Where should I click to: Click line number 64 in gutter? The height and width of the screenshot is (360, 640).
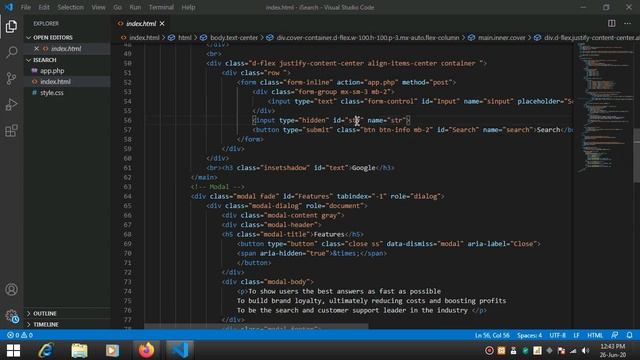pyautogui.click(x=127, y=196)
